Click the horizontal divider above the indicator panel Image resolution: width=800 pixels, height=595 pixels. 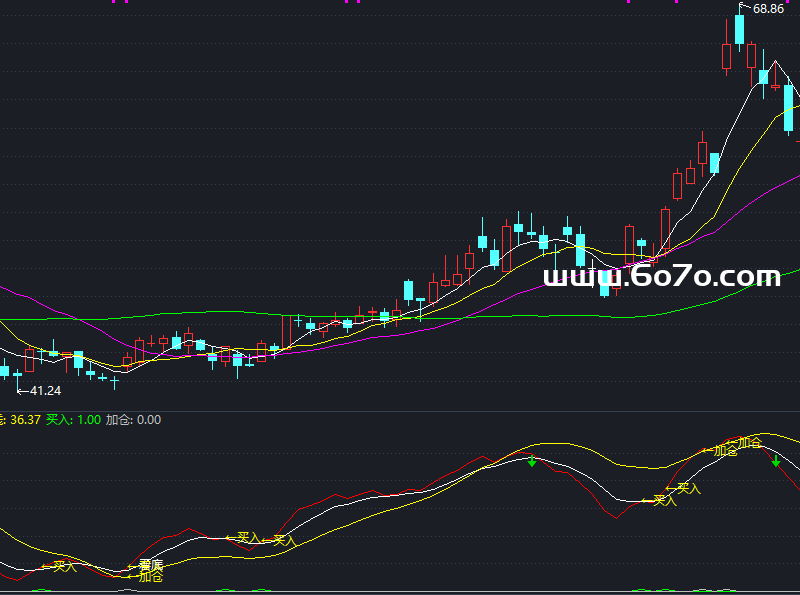(400, 410)
